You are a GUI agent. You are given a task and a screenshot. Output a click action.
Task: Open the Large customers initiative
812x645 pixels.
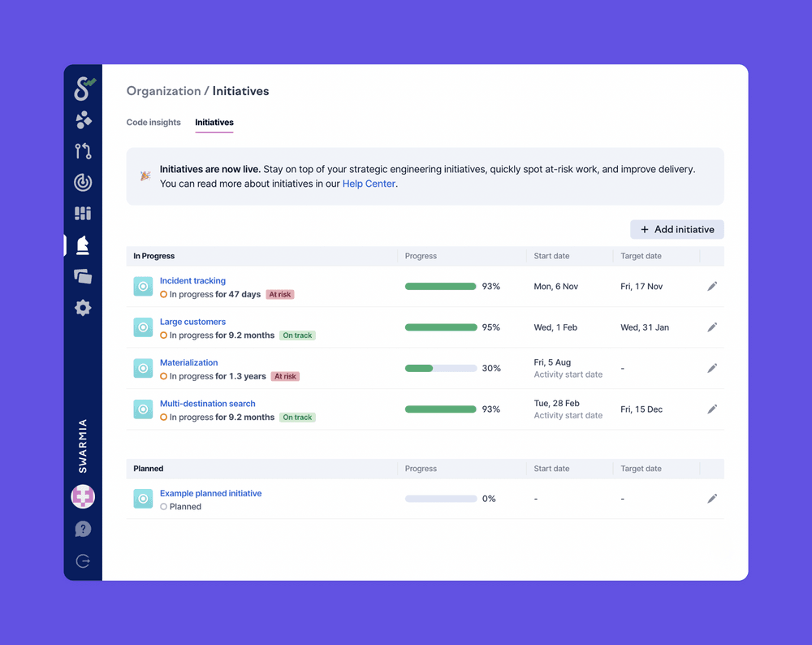point(192,322)
